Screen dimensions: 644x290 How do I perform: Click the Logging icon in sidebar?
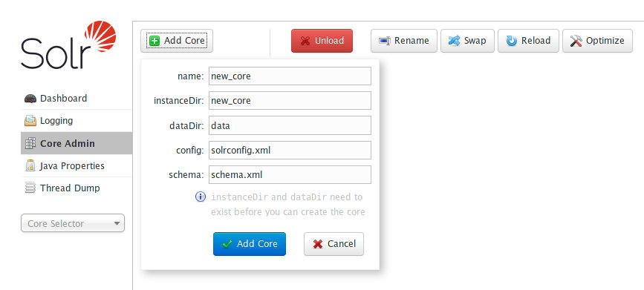[x=30, y=121]
